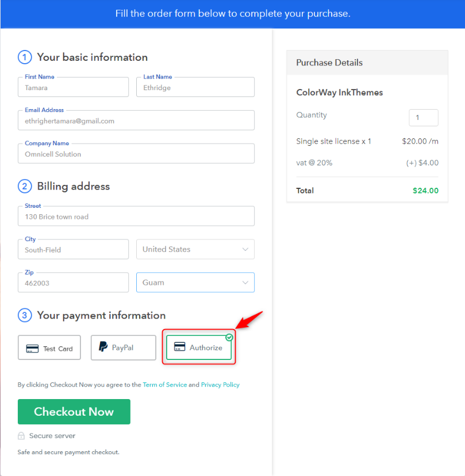Image resolution: width=465 pixels, height=476 pixels.
Task: Expand the Guam state dropdown
Action: click(195, 282)
